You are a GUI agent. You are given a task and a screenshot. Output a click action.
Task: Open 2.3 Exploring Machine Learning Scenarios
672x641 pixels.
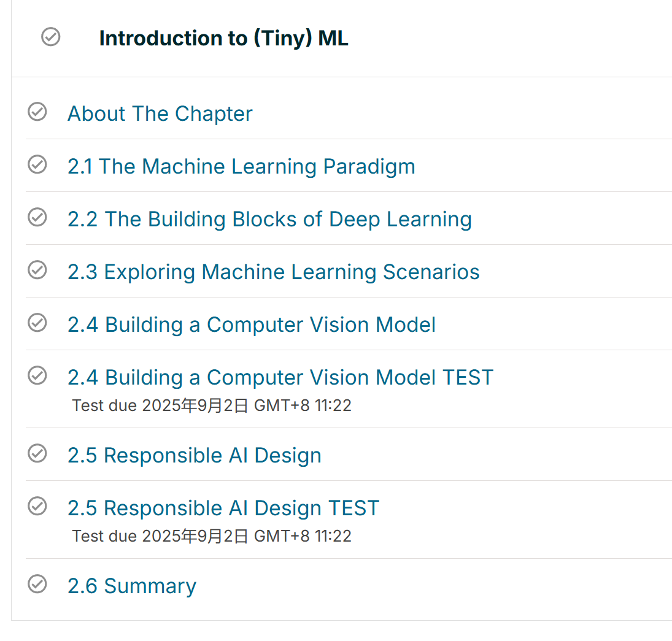(x=274, y=272)
